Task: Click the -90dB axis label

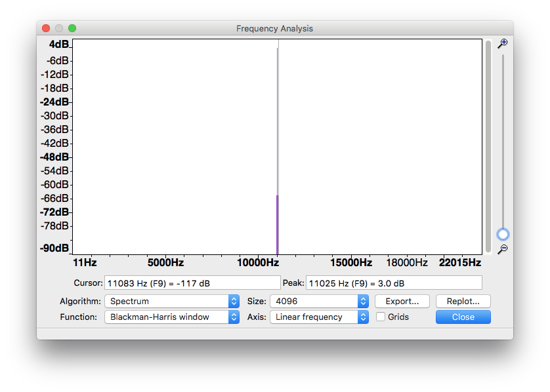Action: click(x=54, y=248)
